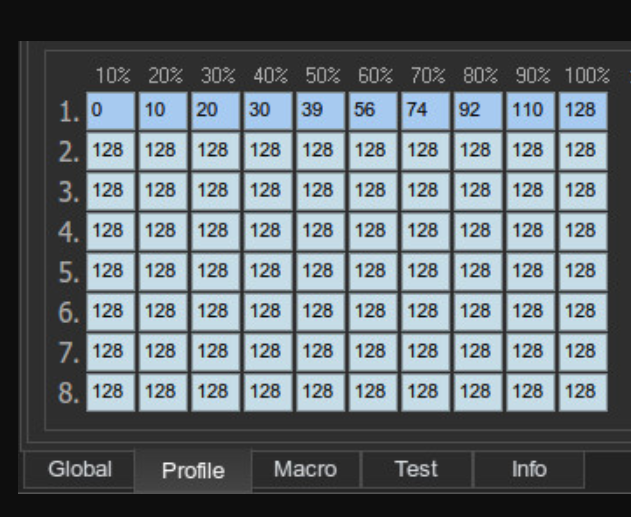Click row 1 cell showing 30
Image resolution: width=631 pixels, height=517 pixels.
(x=268, y=111)
